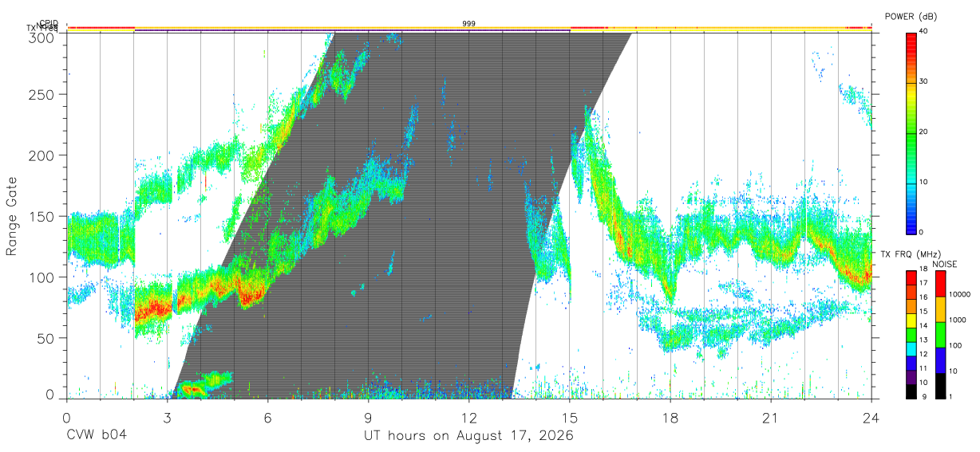Viewport: 980px width, 452px height.
Task: Click the orange noise swatch above 1000
Action: [939, 309]
